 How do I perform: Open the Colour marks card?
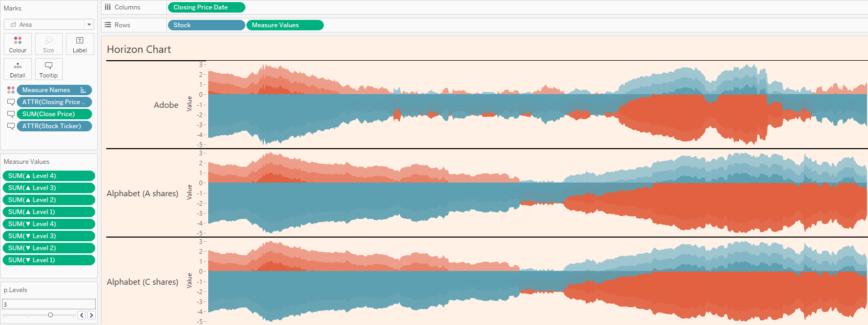[18, 44]
